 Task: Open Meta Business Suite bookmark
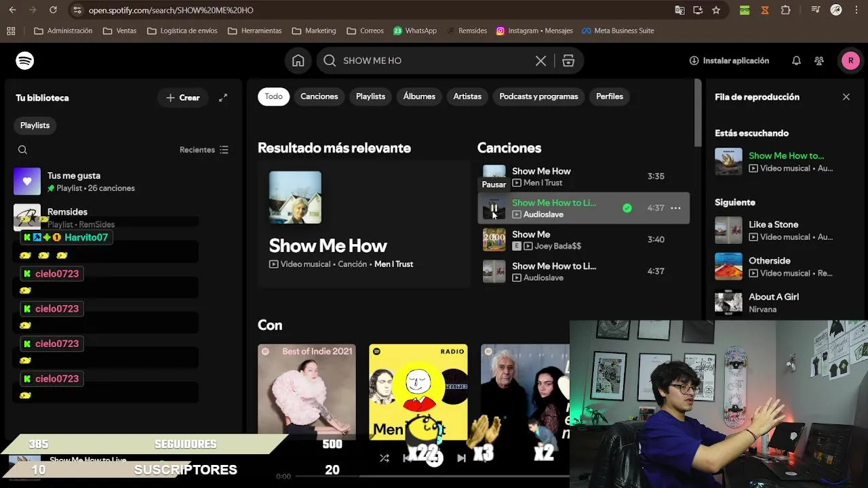pyautogui.click(x=618, y=30)
